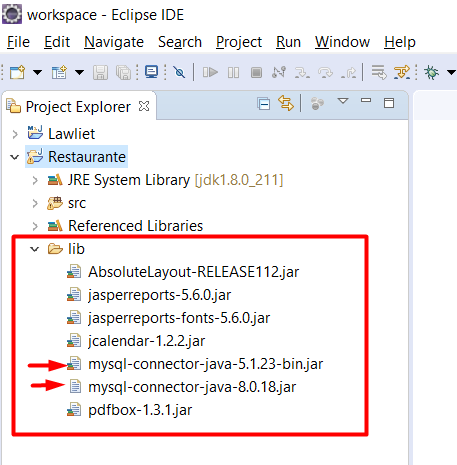Select the Lawliet project
This screenshot has height=465, width=457.
(x=71, y=134)
